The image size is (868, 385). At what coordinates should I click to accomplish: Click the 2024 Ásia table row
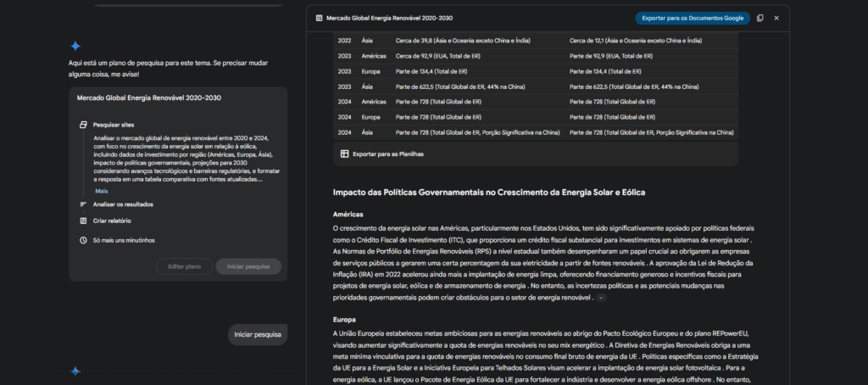(535, 132)
